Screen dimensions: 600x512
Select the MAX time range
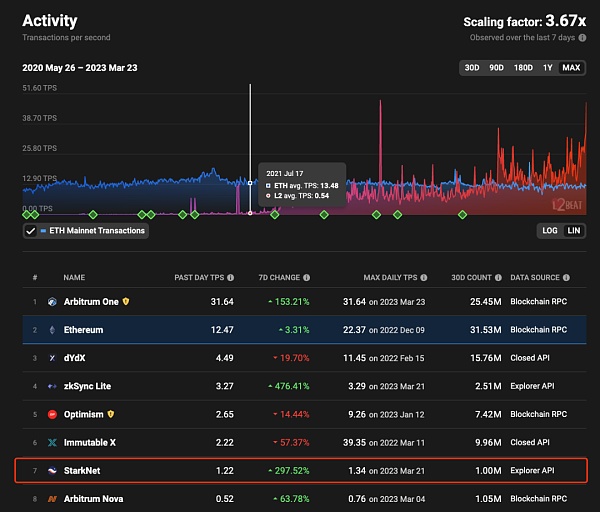[572, 68]
